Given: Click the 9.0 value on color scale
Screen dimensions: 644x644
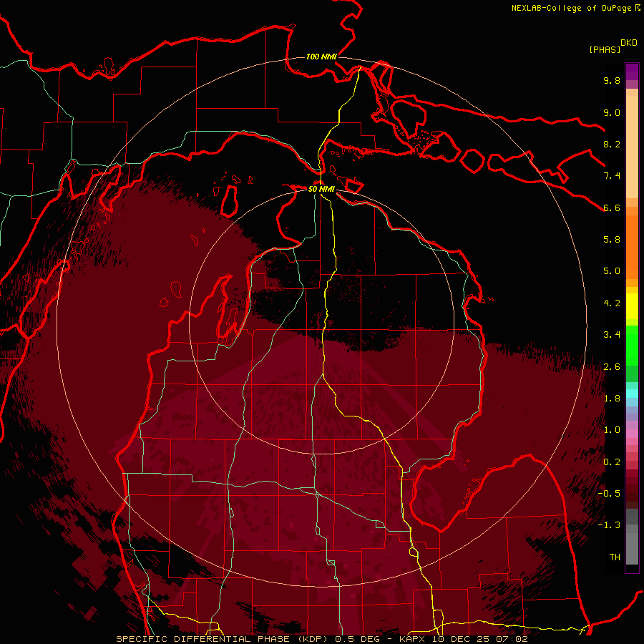Looking at the screenshot, I should click(x=612, y=112).
